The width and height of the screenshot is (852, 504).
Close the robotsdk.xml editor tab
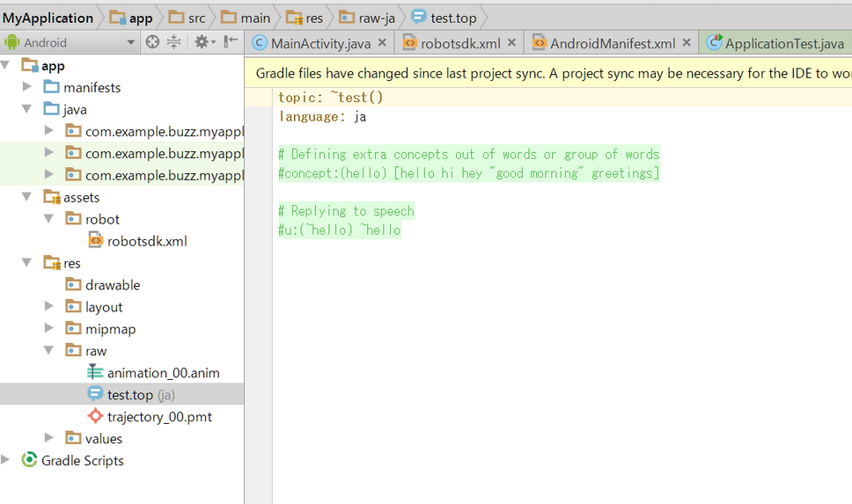pyautogui.click(x=512, y=43)
